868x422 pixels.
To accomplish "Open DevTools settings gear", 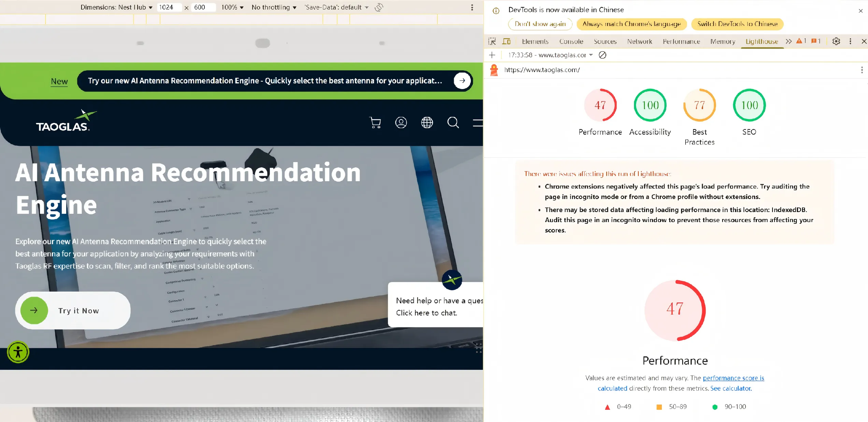I will (836, 41).
